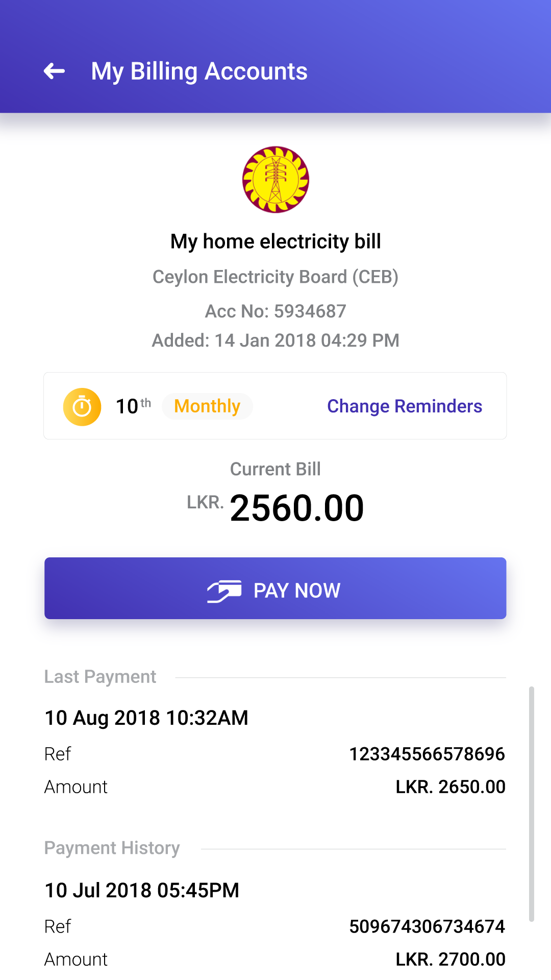Tap the LKR. 2650.00 last payment amount

pos(450,787)
